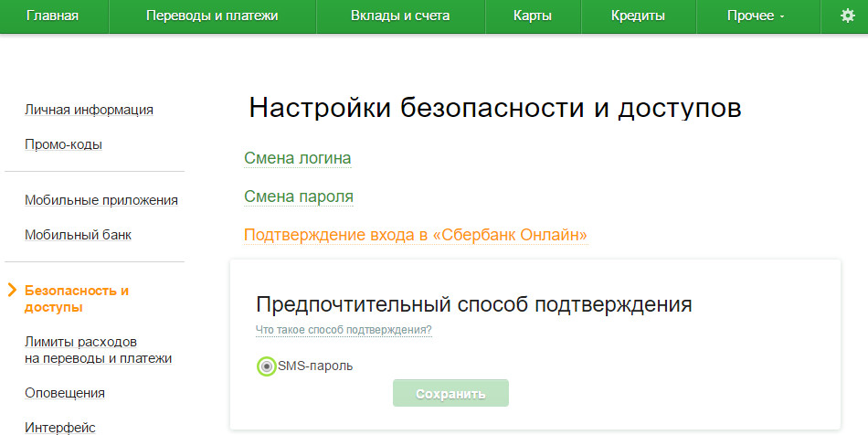Collapse Подтверждение входа в «Сбербанк Онлайн»
Image resolution: width=868 pixels, height=435 pixels.
(415, 235)
